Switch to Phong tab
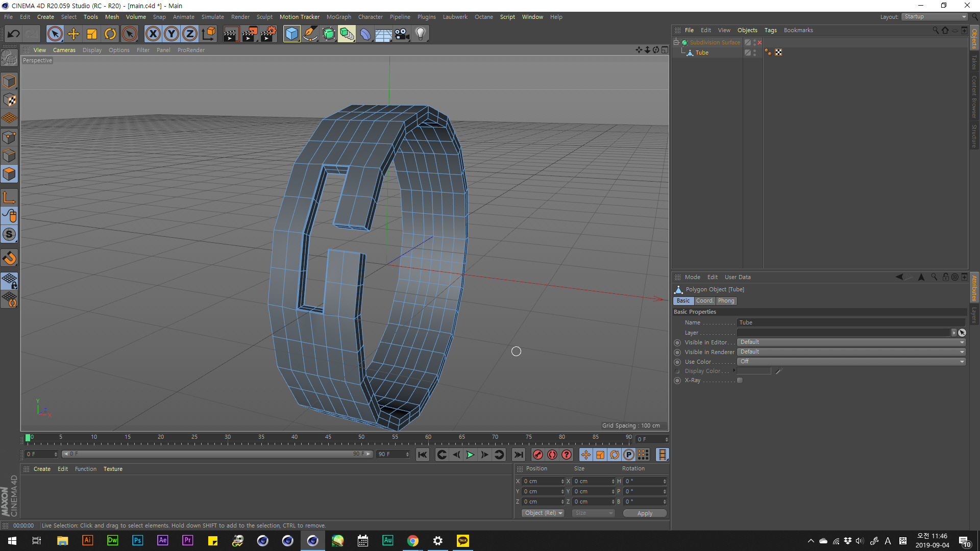Viewport: 980px width, 551px height. point(726,301)
